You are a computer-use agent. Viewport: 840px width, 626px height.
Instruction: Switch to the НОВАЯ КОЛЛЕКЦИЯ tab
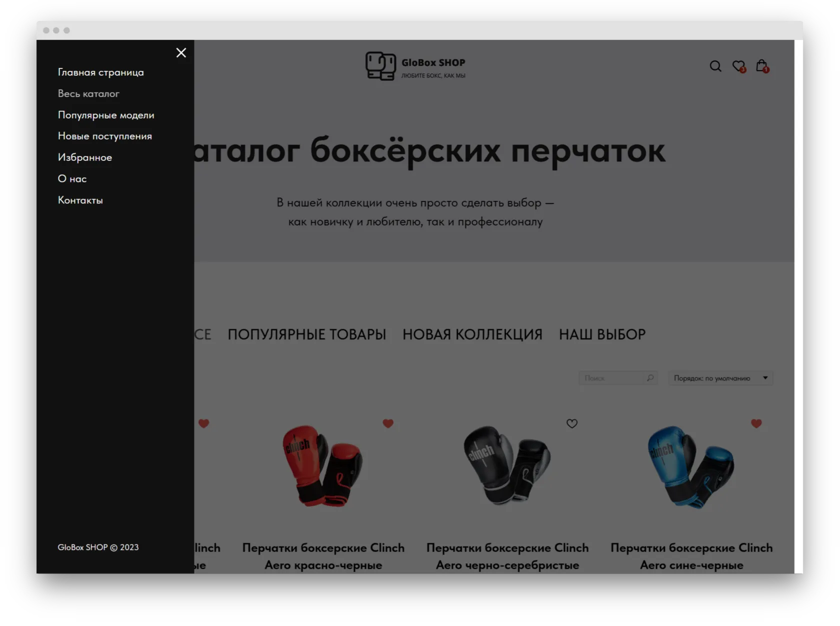pyautogui.click(x=472, y=334)
